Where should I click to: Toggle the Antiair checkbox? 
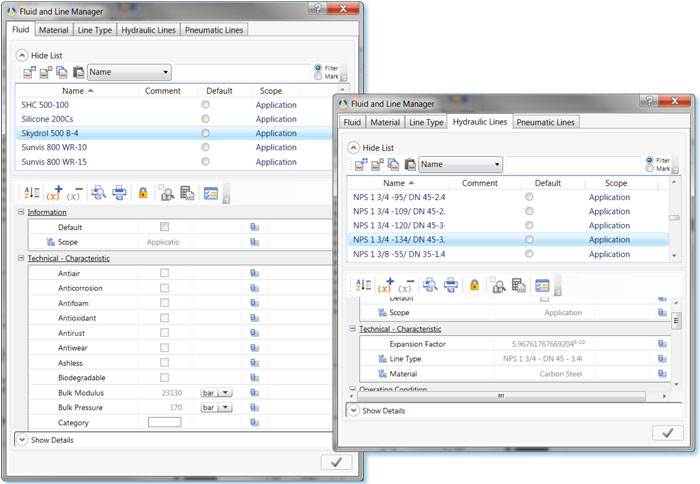(164, 273)
